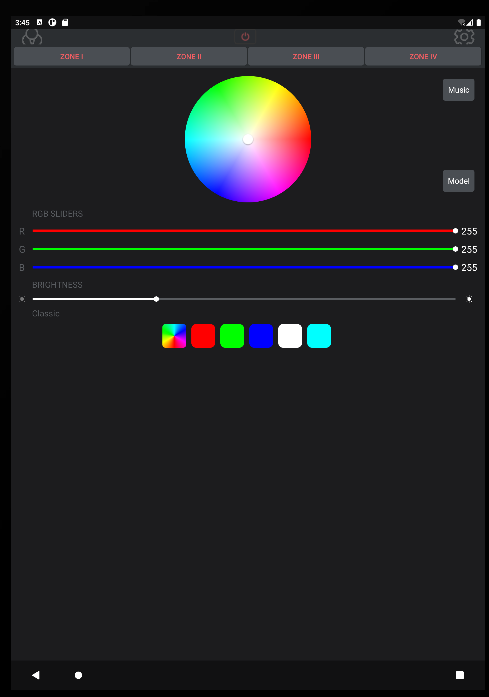Click the color wheel center white dot
The width and height of the screenshot is (489, 697).
pyautogui.click(x=248, y=140)
